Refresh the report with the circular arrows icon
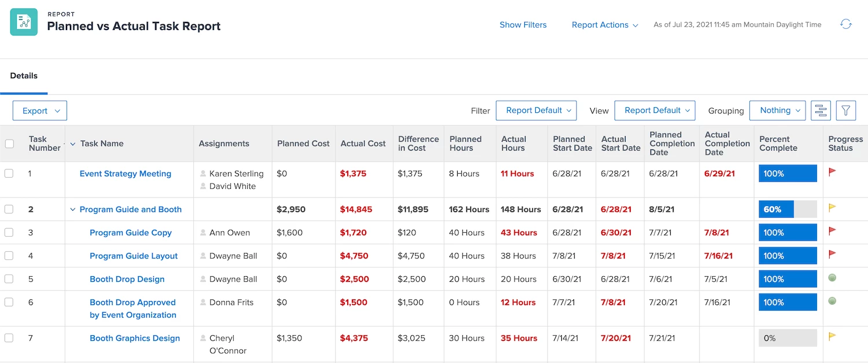868x363 pixels. (846, 24)
